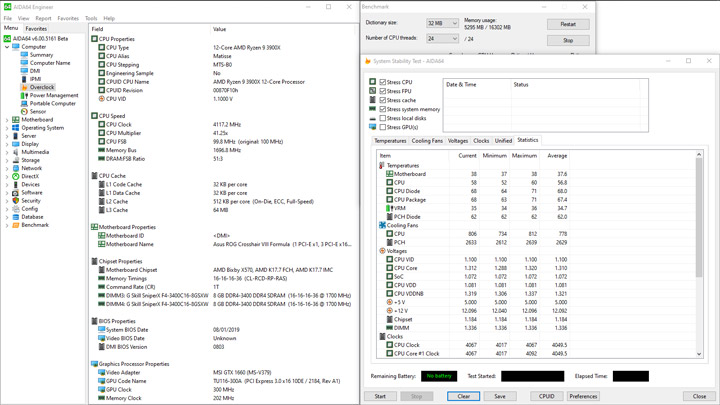Open the Sensor icon entry
Image resolution: width=720 pixels, height=405 pixels.
point(24,112)
